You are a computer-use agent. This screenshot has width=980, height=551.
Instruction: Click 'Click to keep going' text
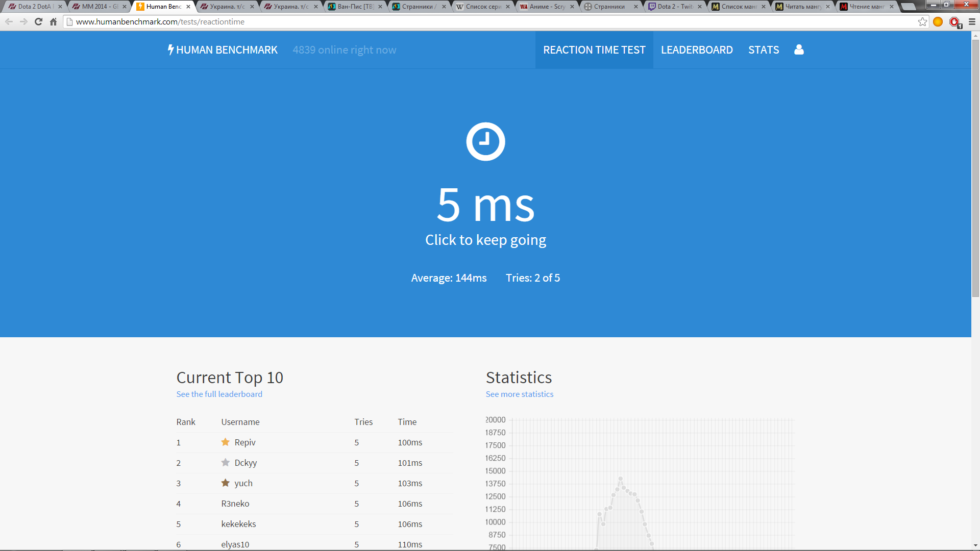pyautogui.click(x=485, y=240)
